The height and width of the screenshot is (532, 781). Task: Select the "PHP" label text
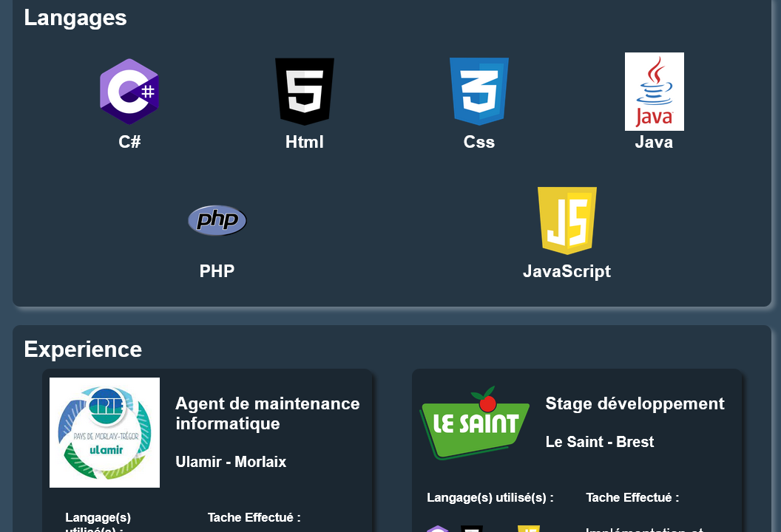tap(217, 271)
